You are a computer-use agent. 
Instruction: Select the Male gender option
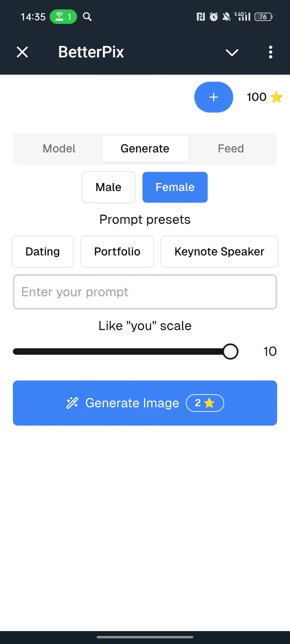(108, 187)
